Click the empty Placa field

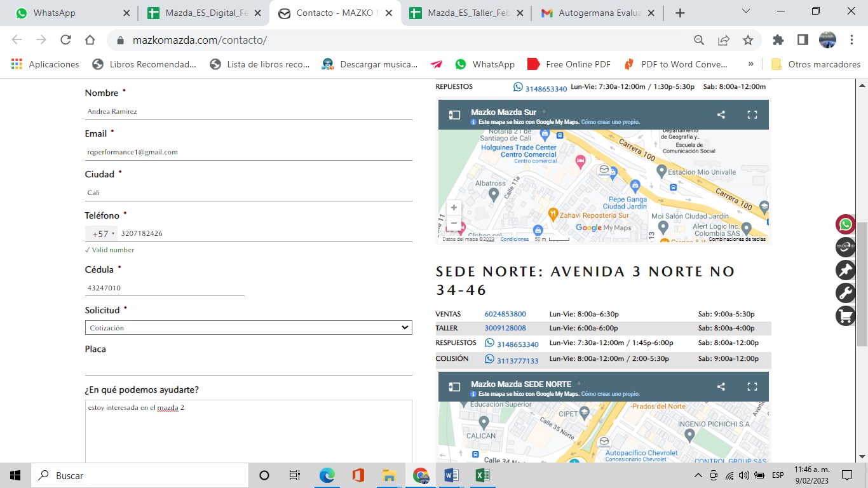[248, 367]
